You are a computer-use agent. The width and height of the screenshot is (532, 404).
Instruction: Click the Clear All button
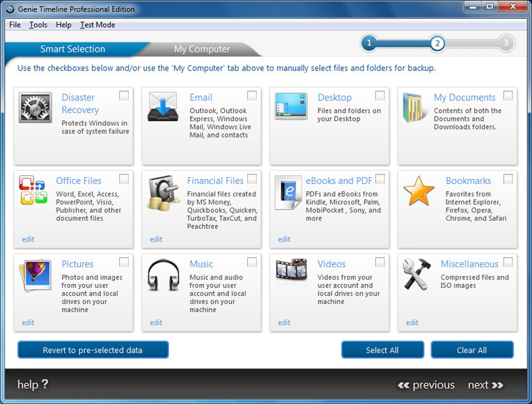472,349
